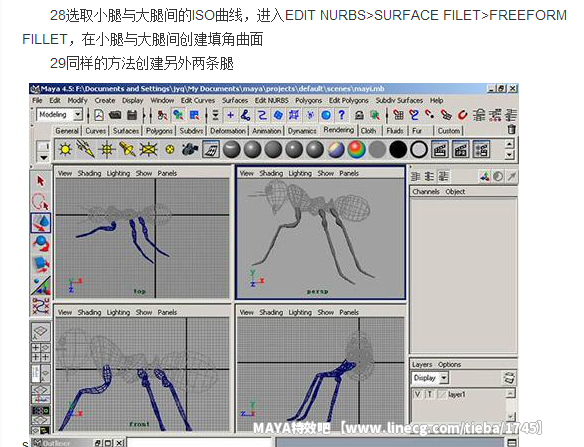Image resolution: width=584 pixels, height=447 pixels.
Task: Click the question mark query icon
Action: click(342, 115)
